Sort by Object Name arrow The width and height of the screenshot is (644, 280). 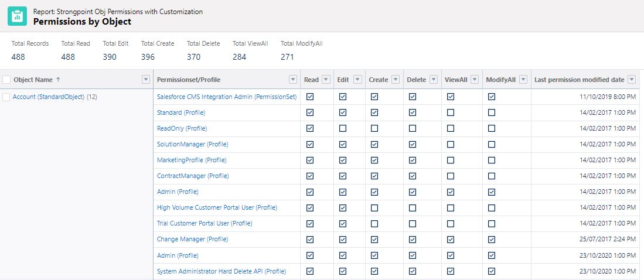[58, 80]
